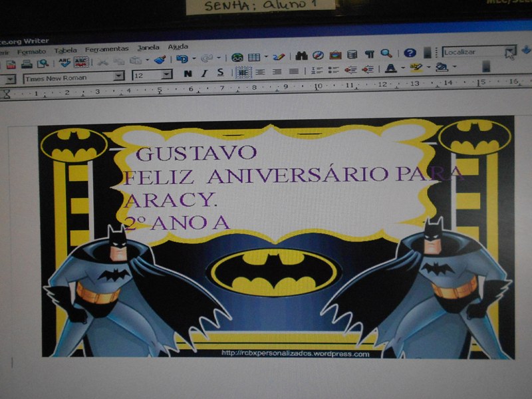Select Justified alignment button

tap(294, 71)
